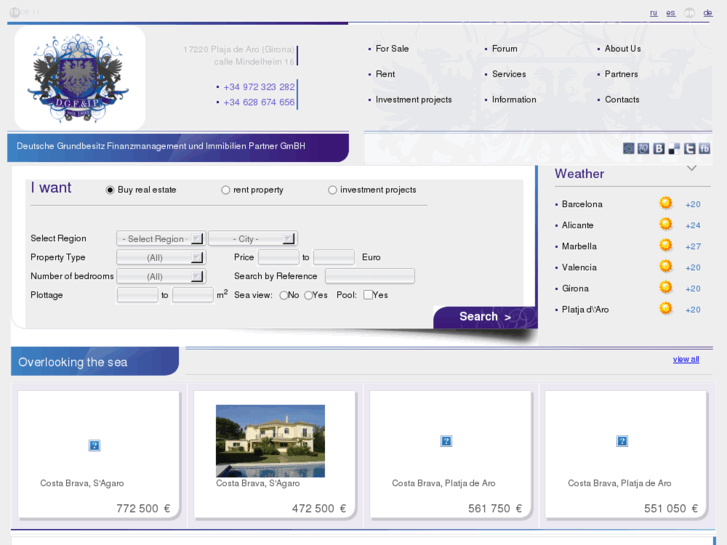Image resolution: width=727 pixels, height=545 pixels.
Task: Click the Barcelona sunny weather icon
Action: [x=665, y=203]
